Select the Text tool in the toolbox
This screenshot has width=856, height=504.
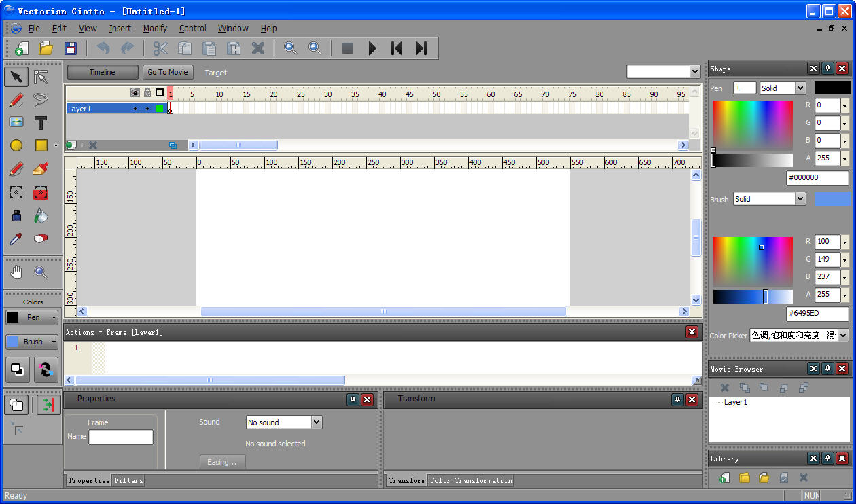[41, 123]
